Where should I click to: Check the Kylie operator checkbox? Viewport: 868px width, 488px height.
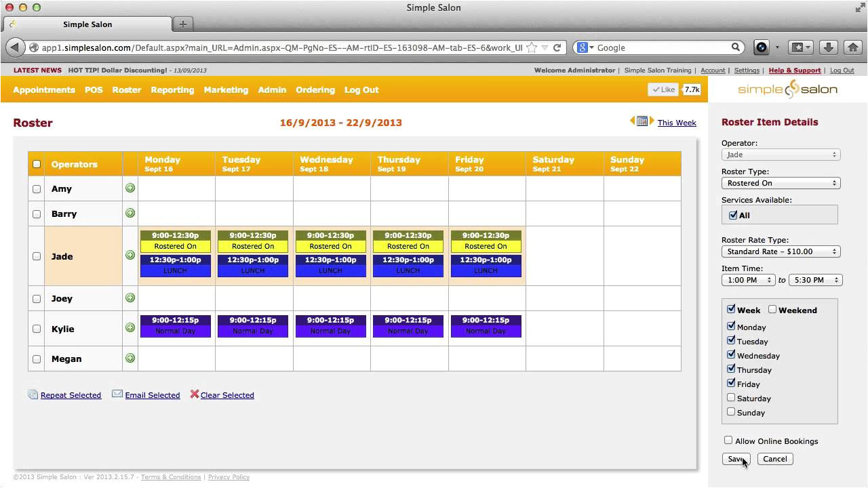pyautogui.click(x=37, y=329)
